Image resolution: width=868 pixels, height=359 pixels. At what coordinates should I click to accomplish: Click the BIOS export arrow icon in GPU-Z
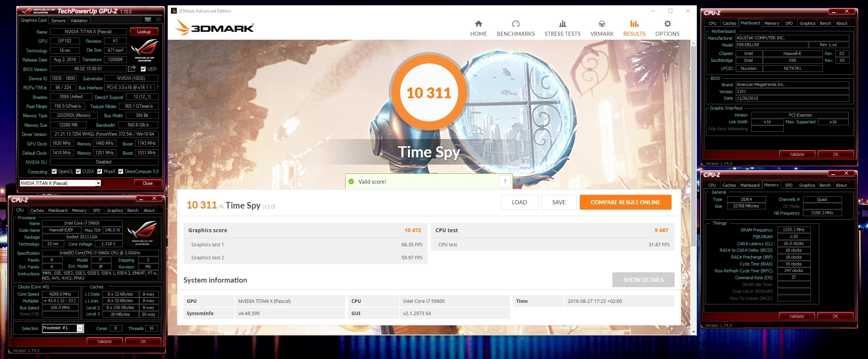(132, 69)
